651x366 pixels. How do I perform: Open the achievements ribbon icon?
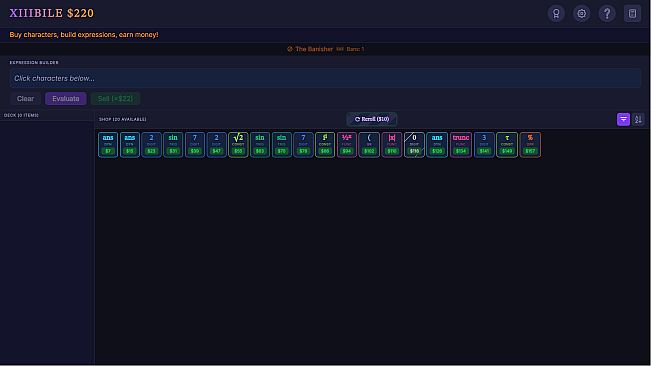pos(556,13)
